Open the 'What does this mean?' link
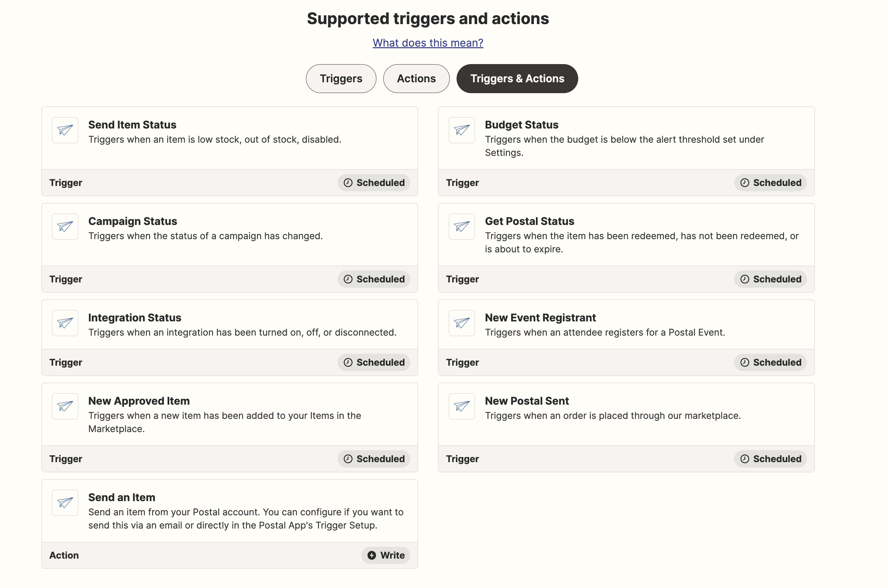Image resolution: width=888 pixels, height=588 pixels. [428, 43]
